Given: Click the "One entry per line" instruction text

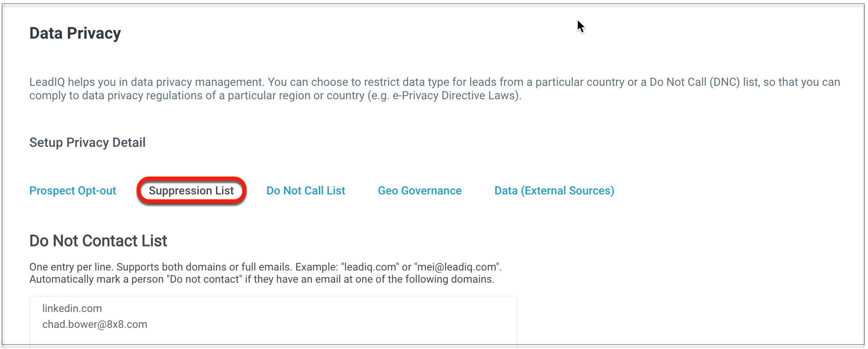Looking at the screenshot, I should coord(71,267).
